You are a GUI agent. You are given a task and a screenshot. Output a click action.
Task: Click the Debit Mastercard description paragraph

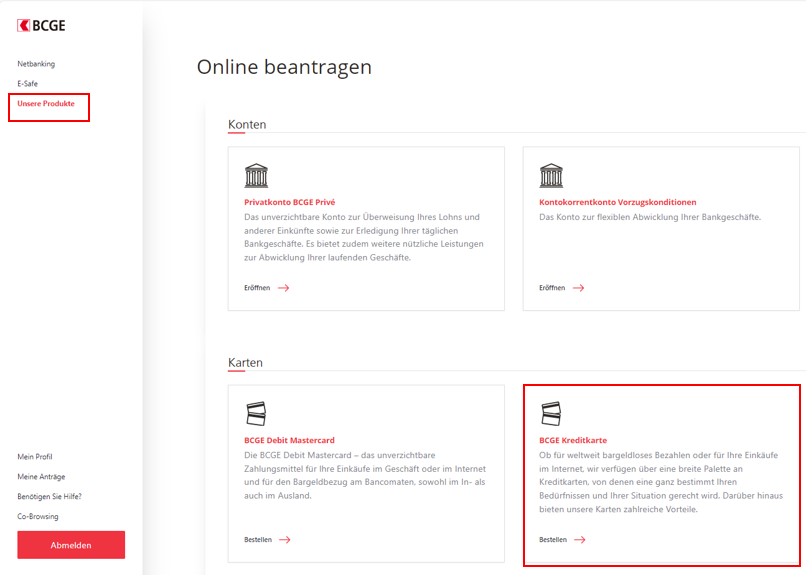[x=365, y=475]
